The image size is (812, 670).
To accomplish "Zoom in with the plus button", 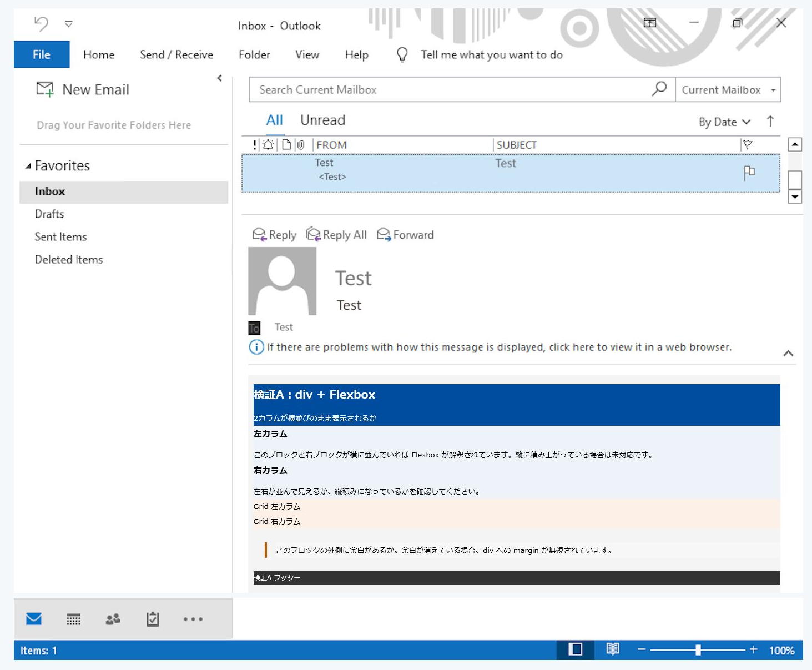I will 753,649.
